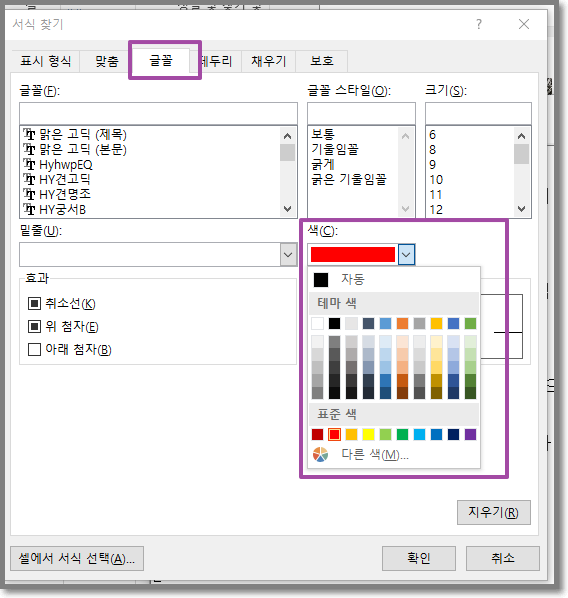The height and width of the screenshot is (598, 568).
Task: Expand the 밑줄(U) dropdown
Action: pos(288,254)
